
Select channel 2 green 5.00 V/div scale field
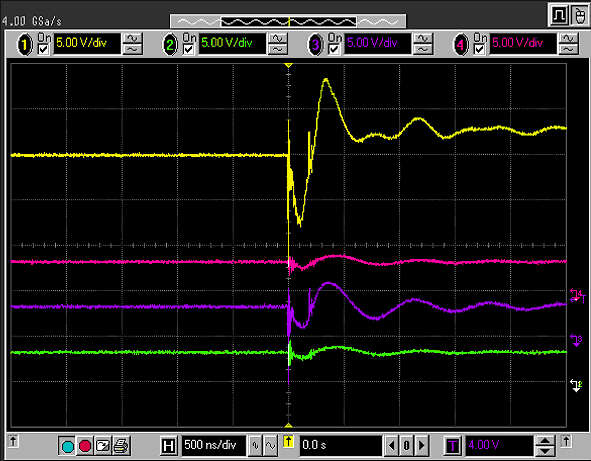click(x=232, y=43)
